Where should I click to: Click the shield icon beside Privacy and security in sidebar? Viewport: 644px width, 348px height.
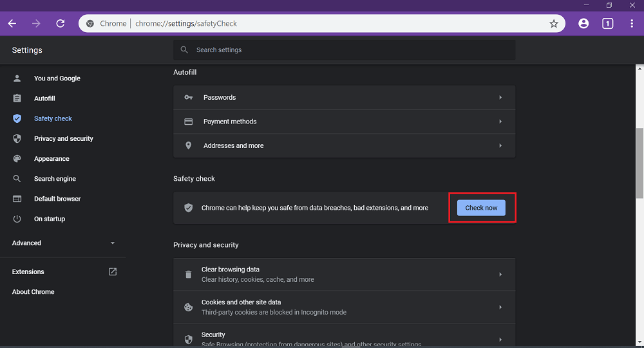click(x=17, y=139)
